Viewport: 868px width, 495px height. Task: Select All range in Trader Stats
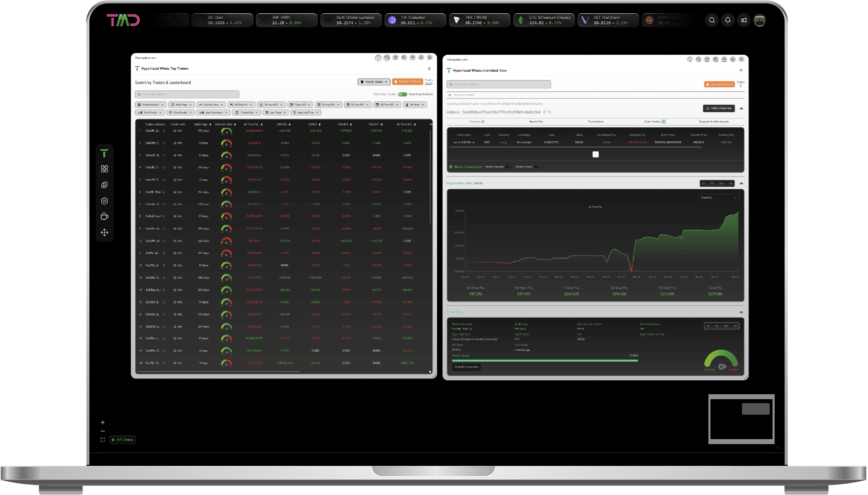coord(735,326)
